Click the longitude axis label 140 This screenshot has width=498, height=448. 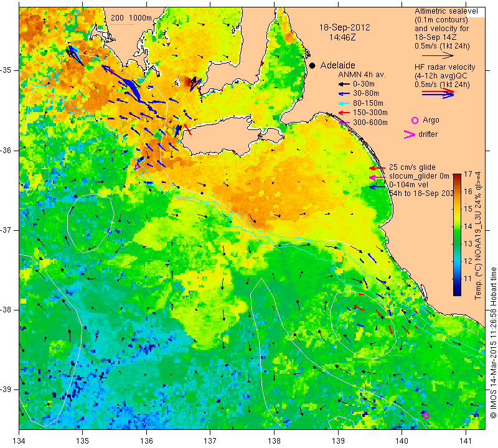(x=402, y=441)
